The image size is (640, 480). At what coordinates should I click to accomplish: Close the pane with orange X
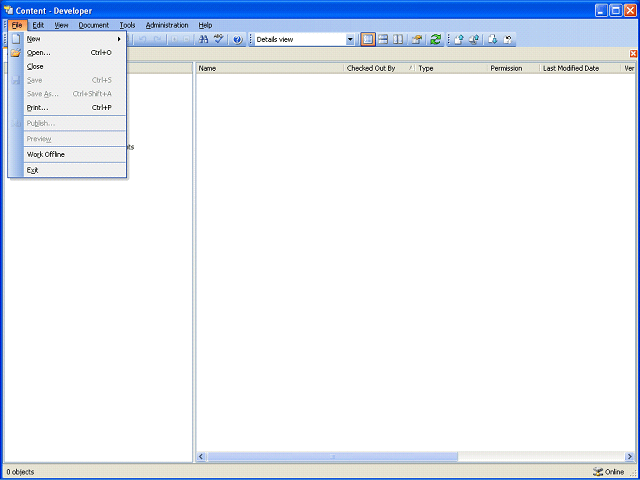click(x=633, y=53)
